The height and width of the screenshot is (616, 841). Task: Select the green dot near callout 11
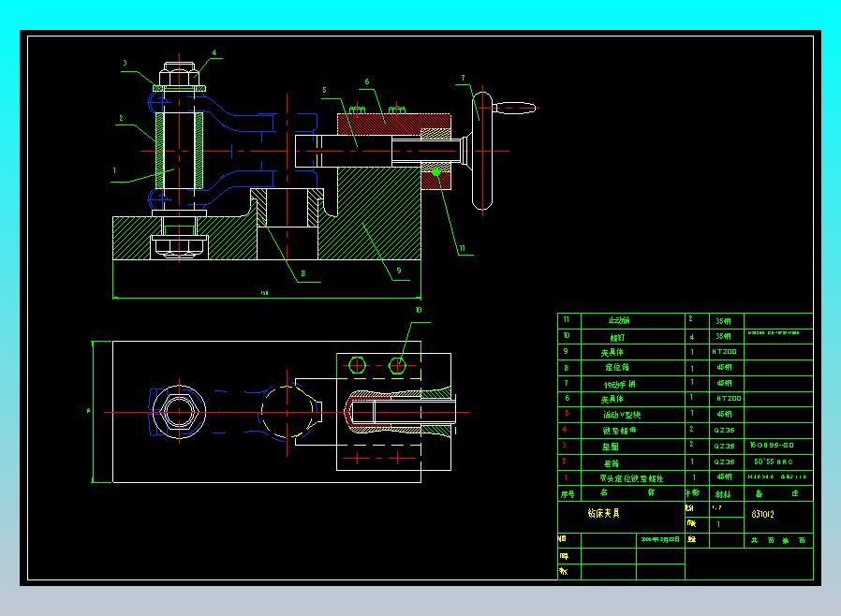[436, 172]
